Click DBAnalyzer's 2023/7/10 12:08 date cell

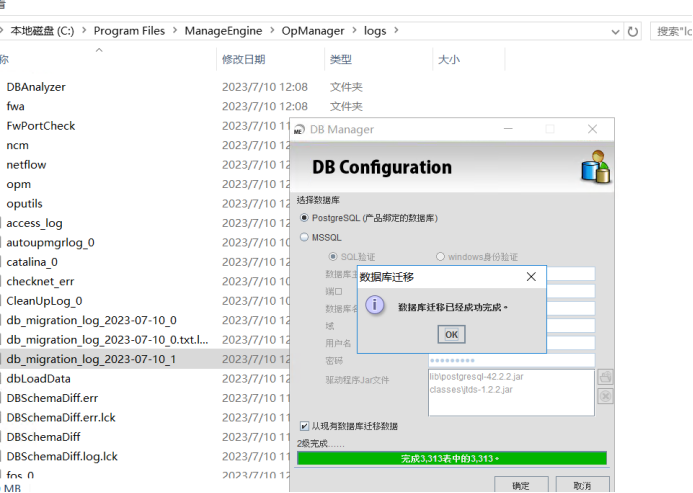(x=265, y=87)
